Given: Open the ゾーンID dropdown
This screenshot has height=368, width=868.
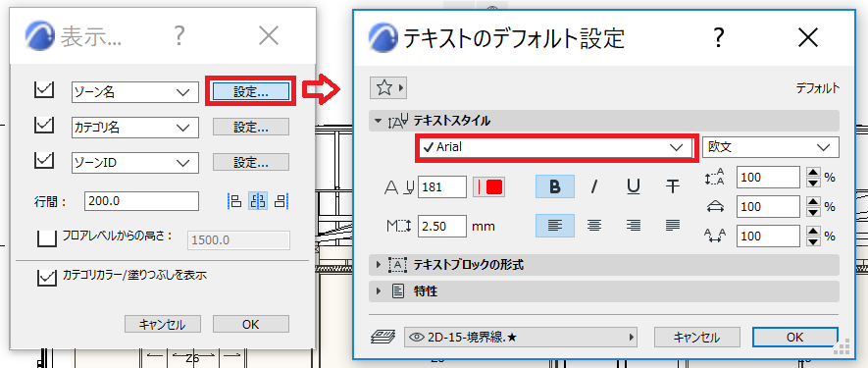Looking at the screenshot, I should tap(134, 163).
